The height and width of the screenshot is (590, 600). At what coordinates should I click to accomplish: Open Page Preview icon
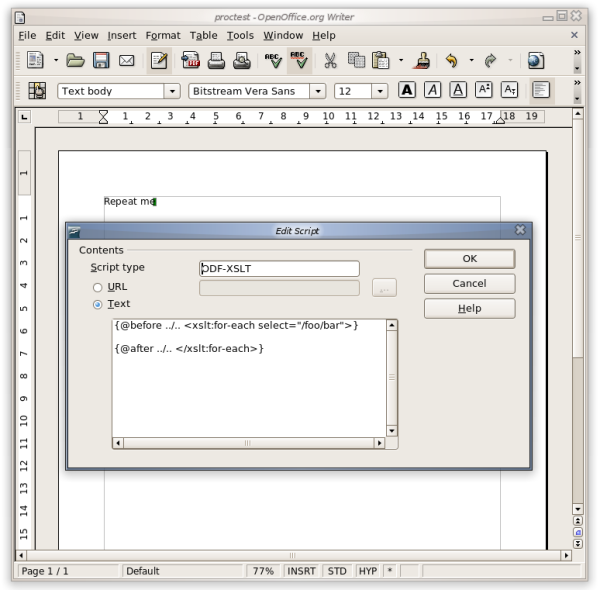[241, 60]
